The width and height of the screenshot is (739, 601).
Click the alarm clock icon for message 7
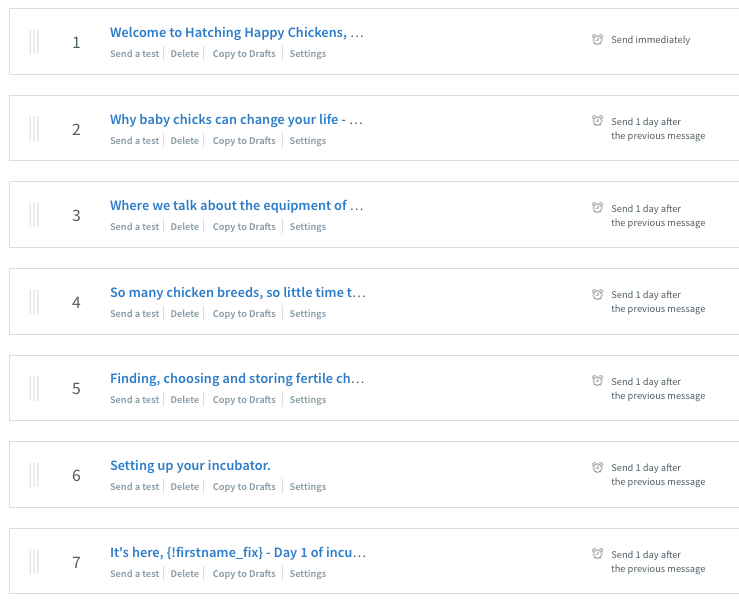(597, 553)
